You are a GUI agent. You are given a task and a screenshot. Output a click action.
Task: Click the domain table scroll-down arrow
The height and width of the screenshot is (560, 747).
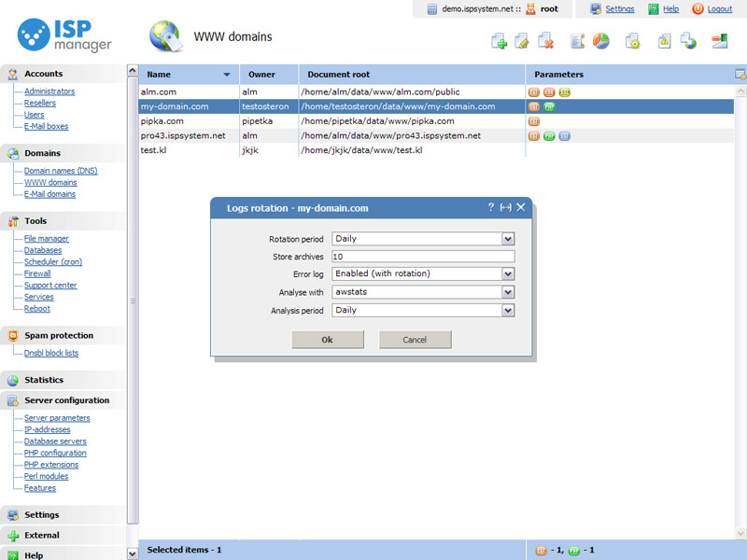740,534
